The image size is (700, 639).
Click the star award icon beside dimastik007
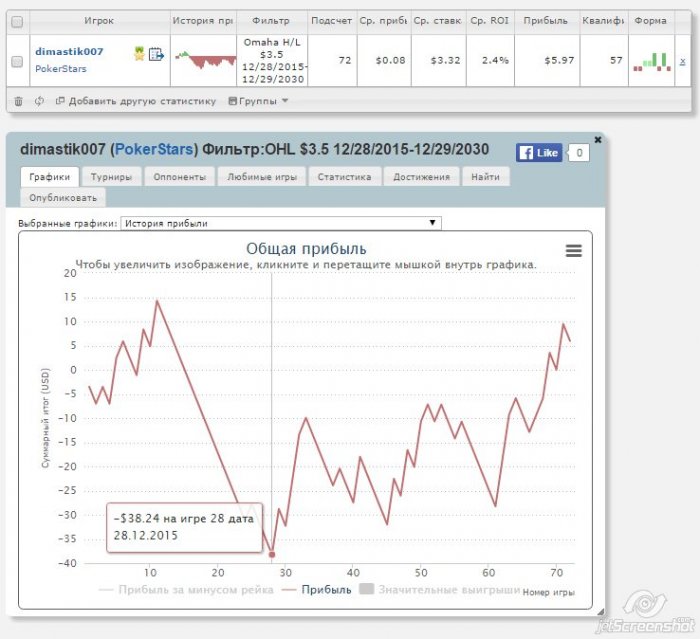click(139, 54)
